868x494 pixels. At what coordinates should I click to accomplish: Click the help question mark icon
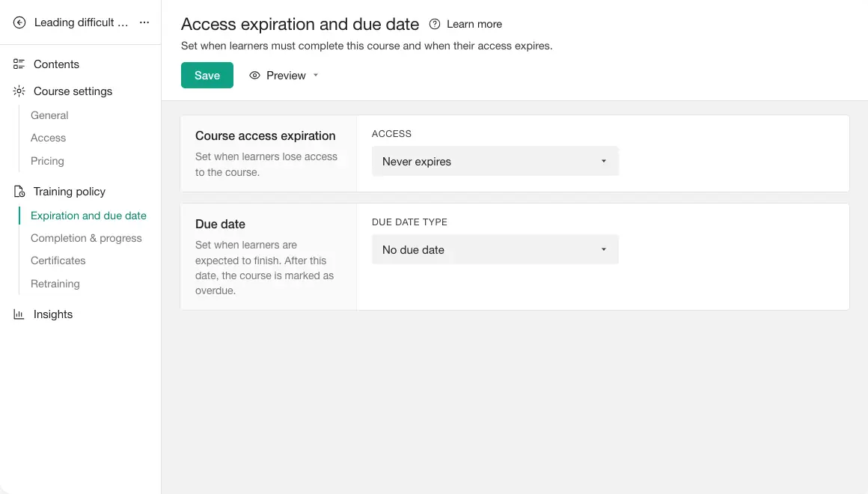coord(435,25)
